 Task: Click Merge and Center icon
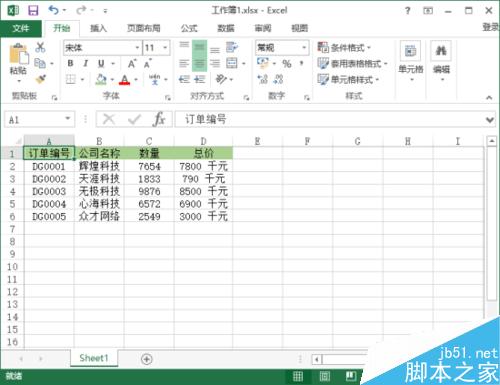(232, 63)
